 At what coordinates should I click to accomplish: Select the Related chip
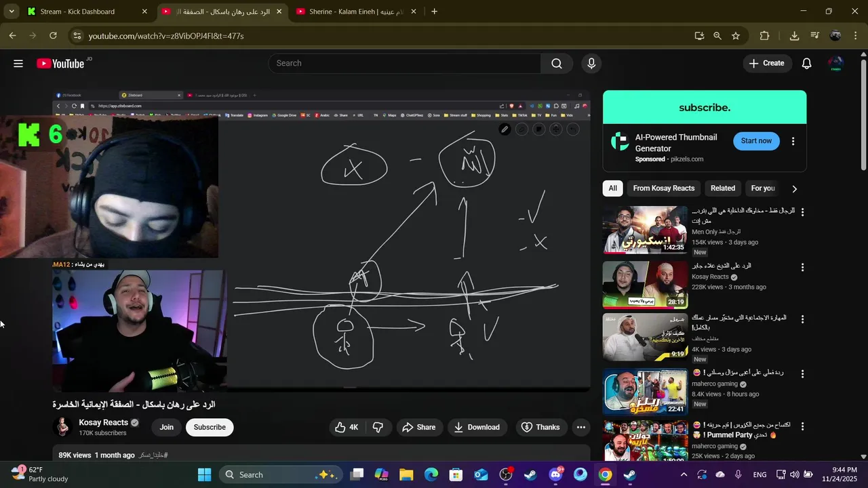tap(723, 188)
